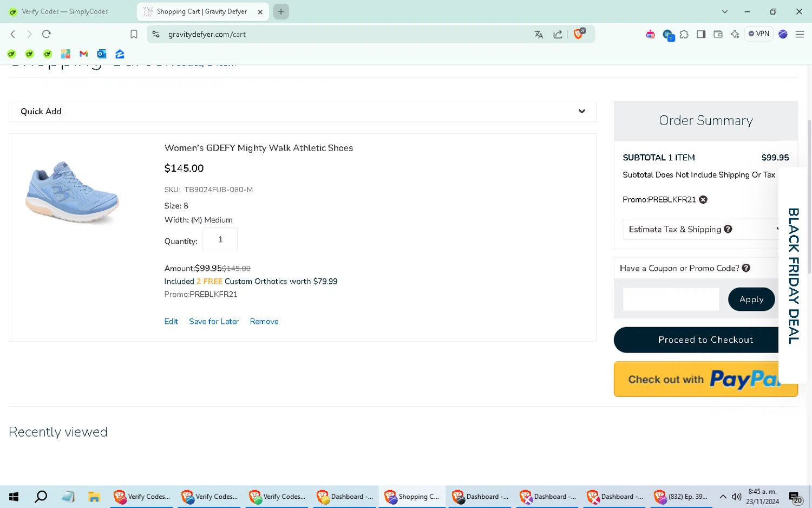Apply the coupon code
Viewport: 812px width, 508px height.
tap(751, 299)
